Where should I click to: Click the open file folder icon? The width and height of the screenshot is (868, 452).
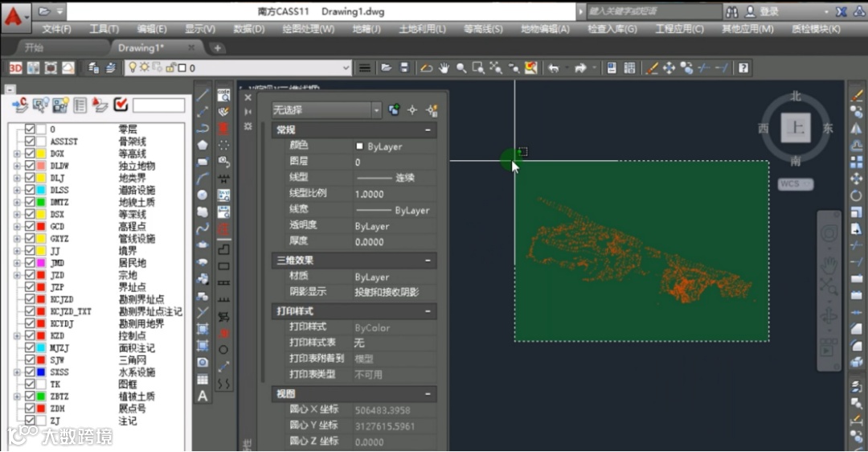point(387,68)
